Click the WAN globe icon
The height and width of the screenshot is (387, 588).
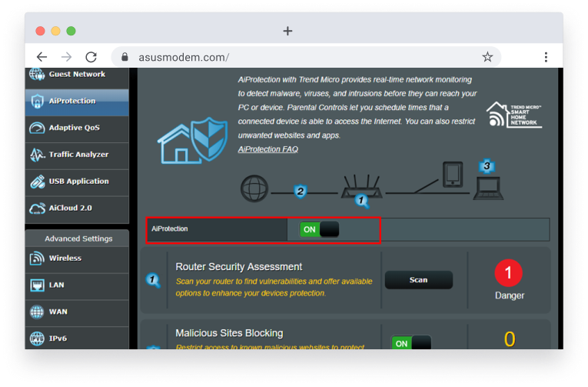[37, 312]
